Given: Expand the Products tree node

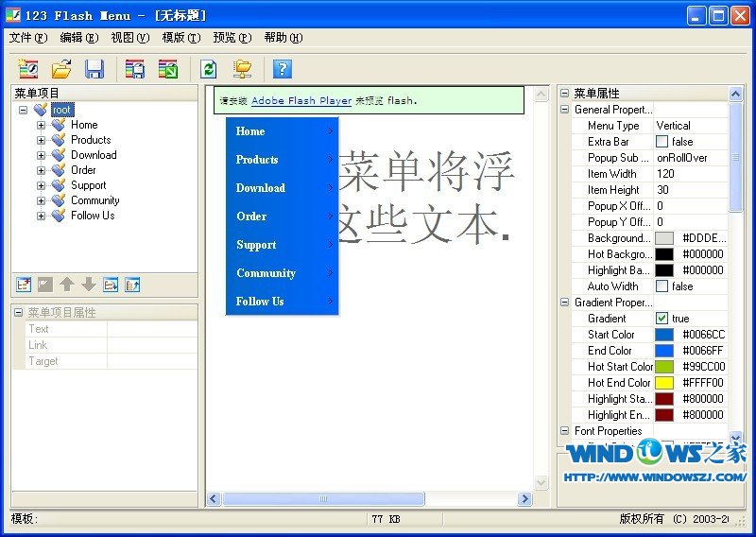Looking at the screenshot, I should (41, 140).
